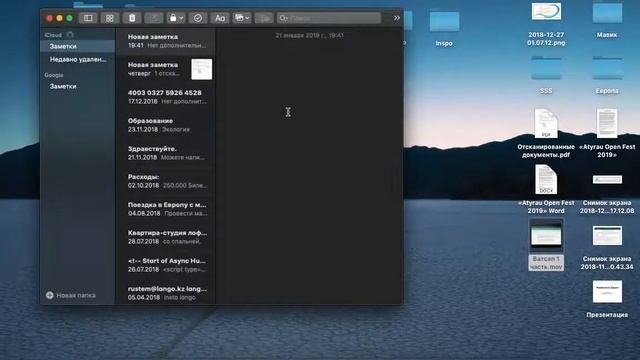Select Google Заметки folder in sidebar
The height and width of the screenshot is (360, 640).
tap(78, 86)
